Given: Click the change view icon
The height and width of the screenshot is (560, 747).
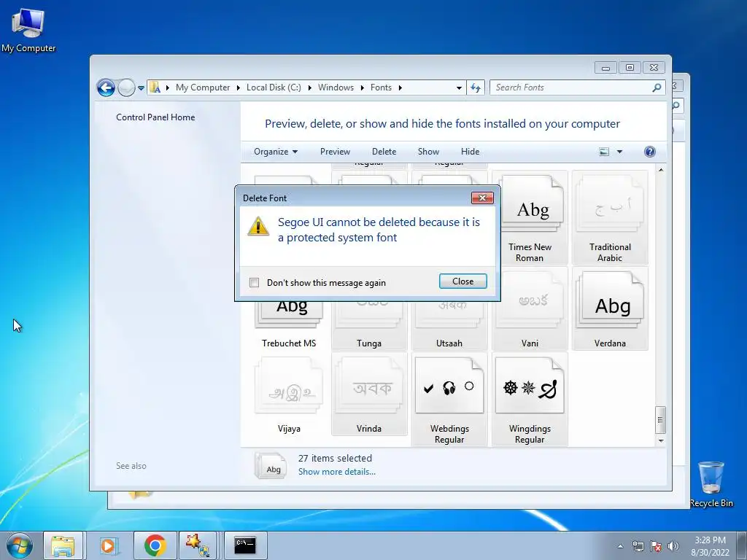Looking at the screenshot, I should (603, 152).
